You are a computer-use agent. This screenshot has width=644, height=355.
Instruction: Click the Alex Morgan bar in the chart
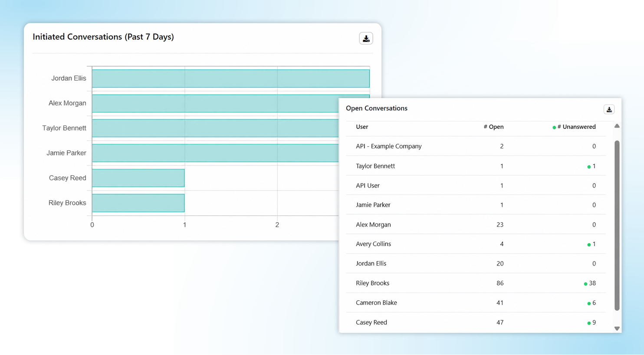[x=215, y=103]
